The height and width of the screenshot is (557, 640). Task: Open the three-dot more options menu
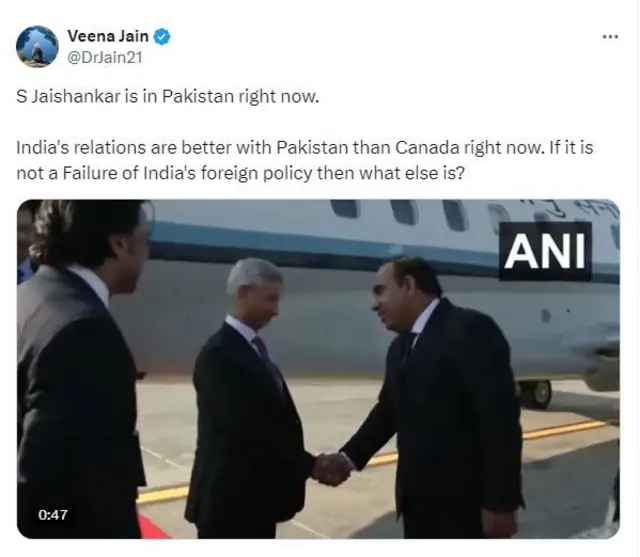click(610, 37)
